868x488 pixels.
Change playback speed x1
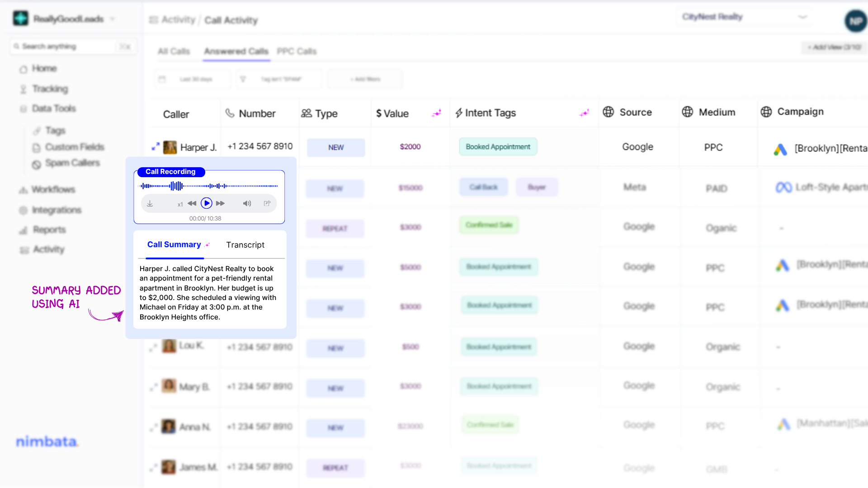click(x=180, y=204)
